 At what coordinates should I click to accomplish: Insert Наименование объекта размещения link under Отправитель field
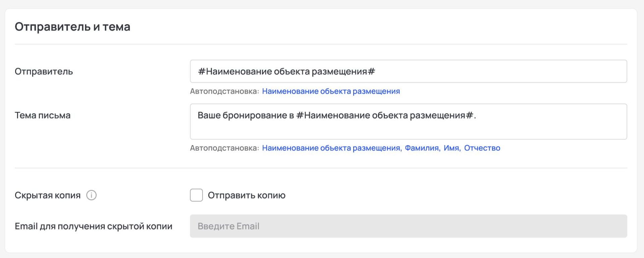click(331, 91)
